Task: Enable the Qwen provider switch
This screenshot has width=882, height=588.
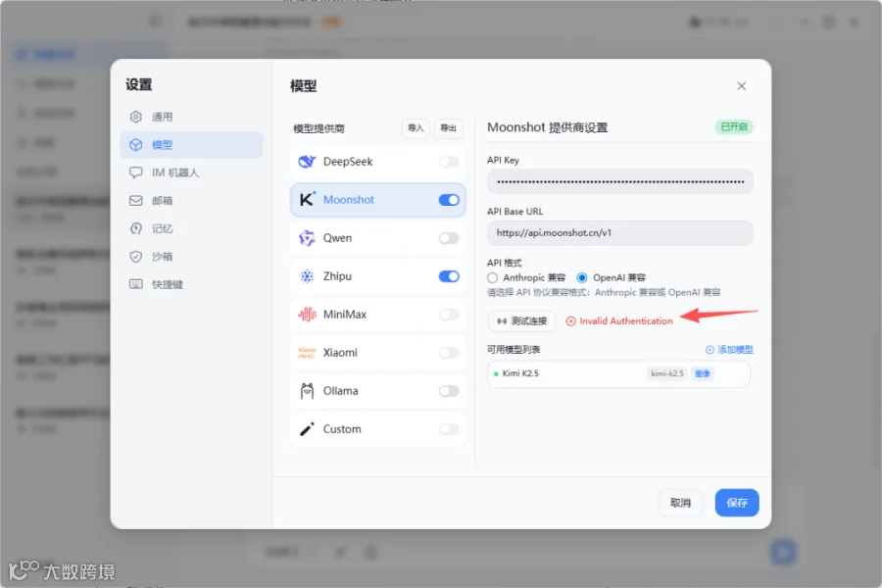Action: tap(449, 238)
